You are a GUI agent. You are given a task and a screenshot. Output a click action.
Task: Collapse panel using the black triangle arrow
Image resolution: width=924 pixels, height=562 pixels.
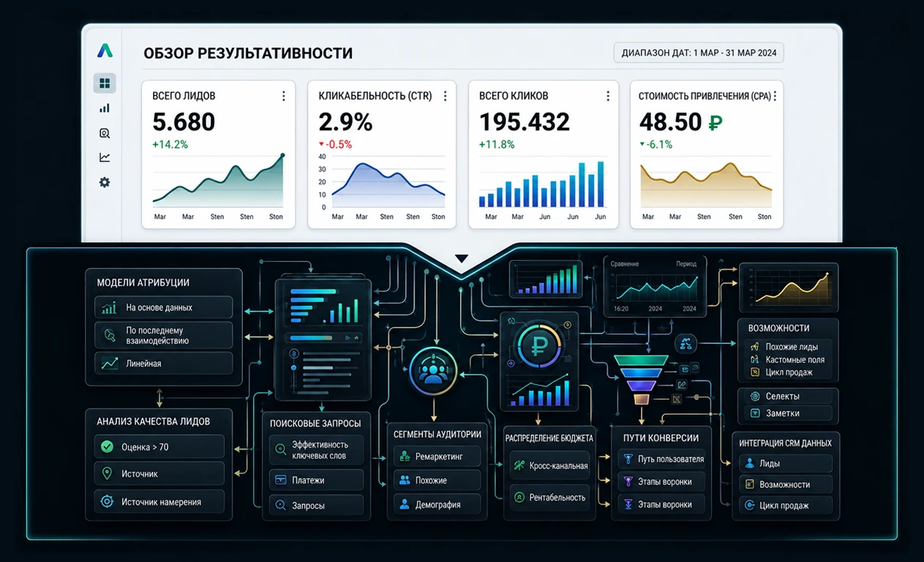coord(461,258)
